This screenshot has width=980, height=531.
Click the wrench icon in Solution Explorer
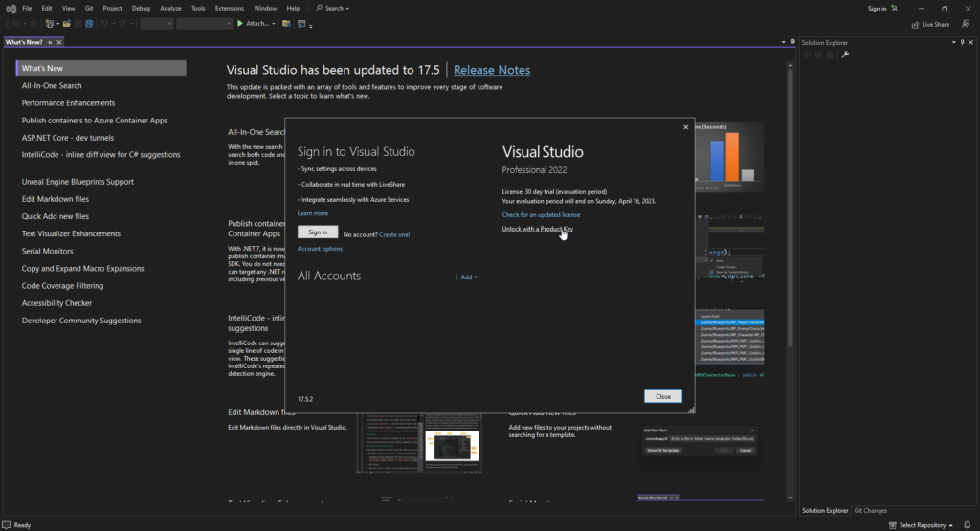845,55
